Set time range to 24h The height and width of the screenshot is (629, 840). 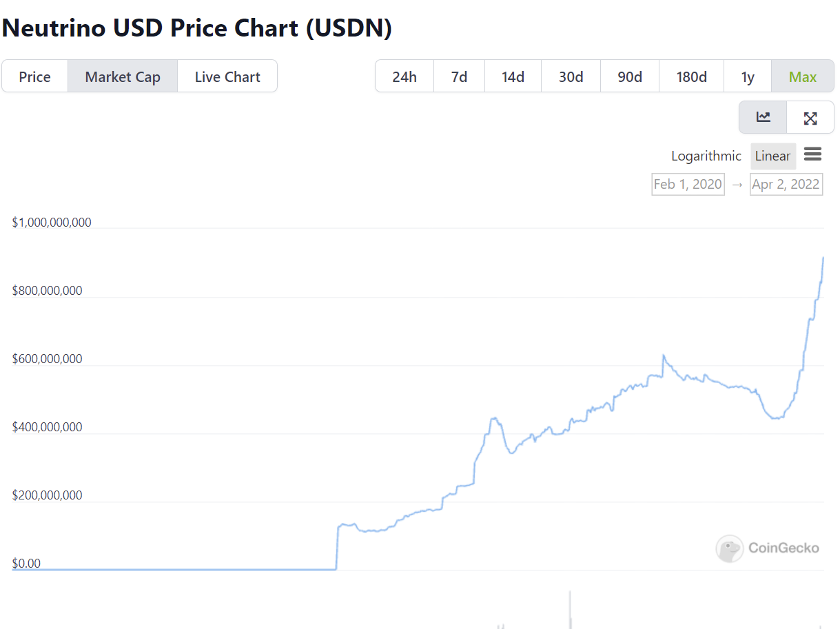404,76
